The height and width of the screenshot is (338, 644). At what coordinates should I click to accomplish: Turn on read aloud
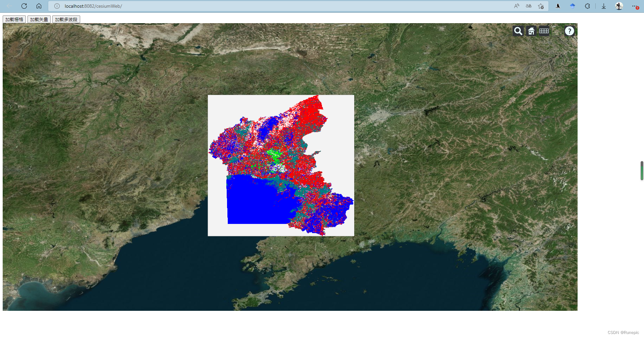[517, 6]
